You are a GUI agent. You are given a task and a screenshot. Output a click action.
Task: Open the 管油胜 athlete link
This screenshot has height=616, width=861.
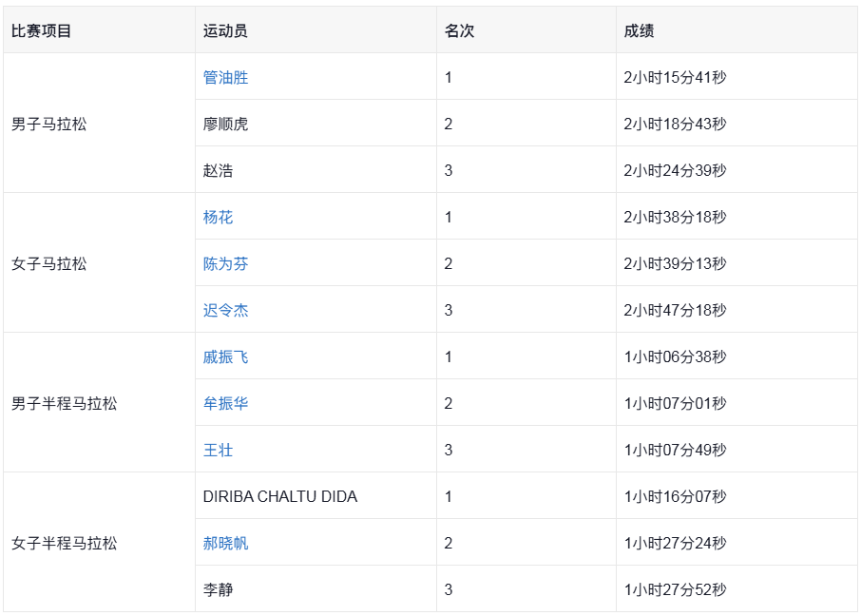coord(225,78)
